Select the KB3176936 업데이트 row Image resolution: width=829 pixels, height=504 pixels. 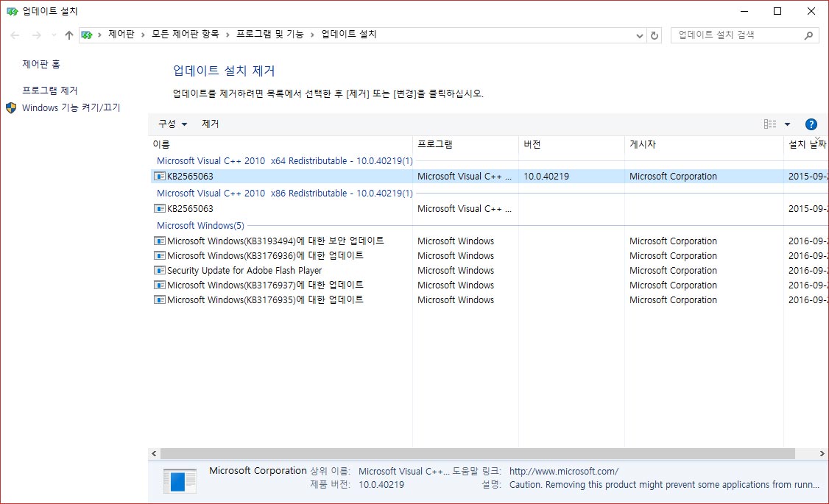click(x=489, y=256)
